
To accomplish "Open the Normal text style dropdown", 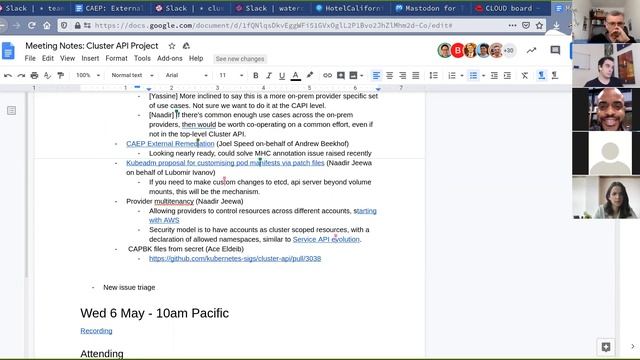I will pos(132,76).
